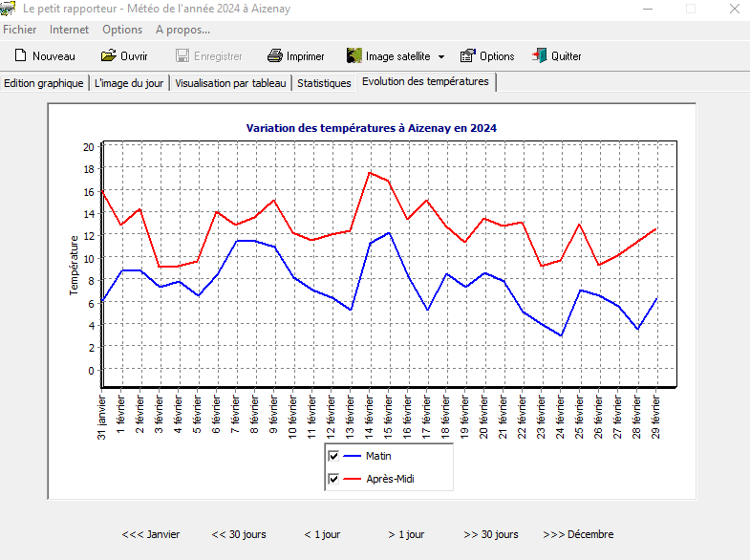Go to the Edition graphique tab
The height and width of the screenshot is (560, 750).
pos(44,83)
